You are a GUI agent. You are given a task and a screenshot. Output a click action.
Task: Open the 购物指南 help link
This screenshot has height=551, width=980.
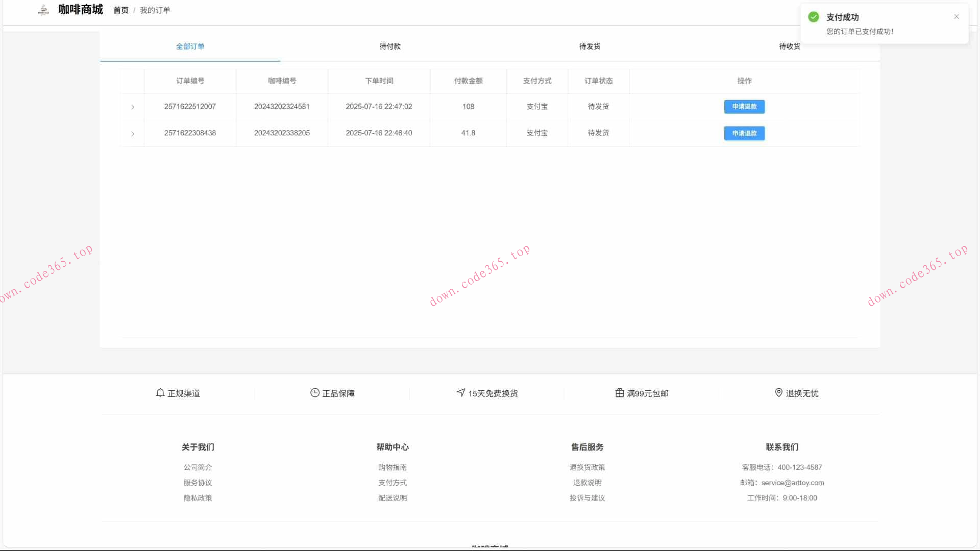coord(392,467)
